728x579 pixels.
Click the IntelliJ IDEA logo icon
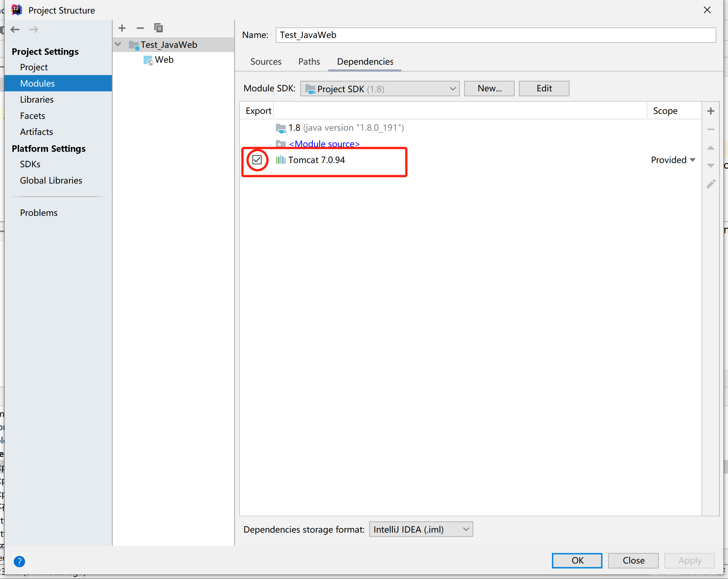[x=16, y=10]
